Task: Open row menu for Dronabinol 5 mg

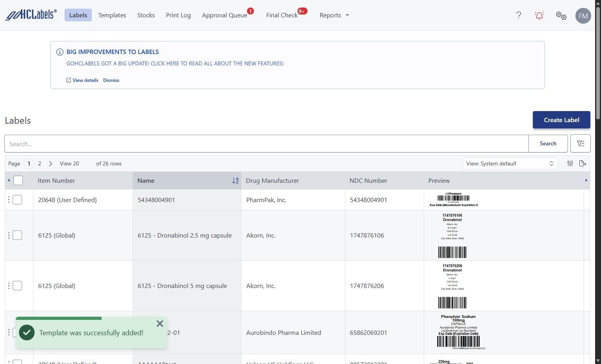Action: (9, 286)
